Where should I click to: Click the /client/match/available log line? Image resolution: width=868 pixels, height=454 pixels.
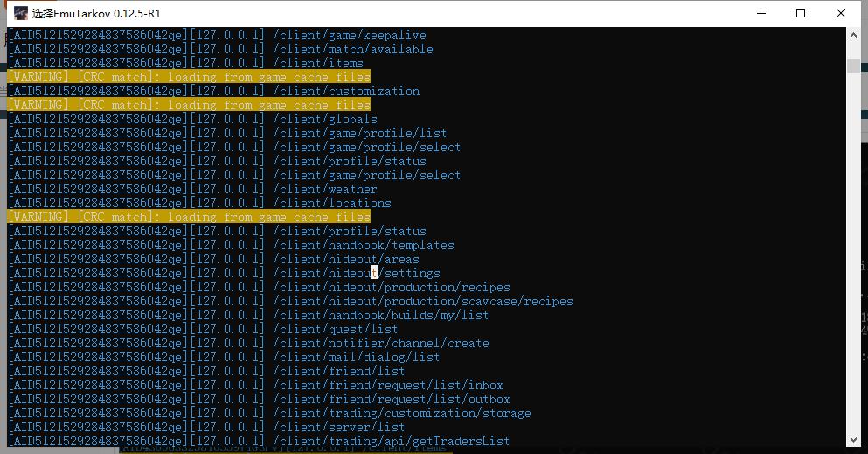click(x=220, y=49)
